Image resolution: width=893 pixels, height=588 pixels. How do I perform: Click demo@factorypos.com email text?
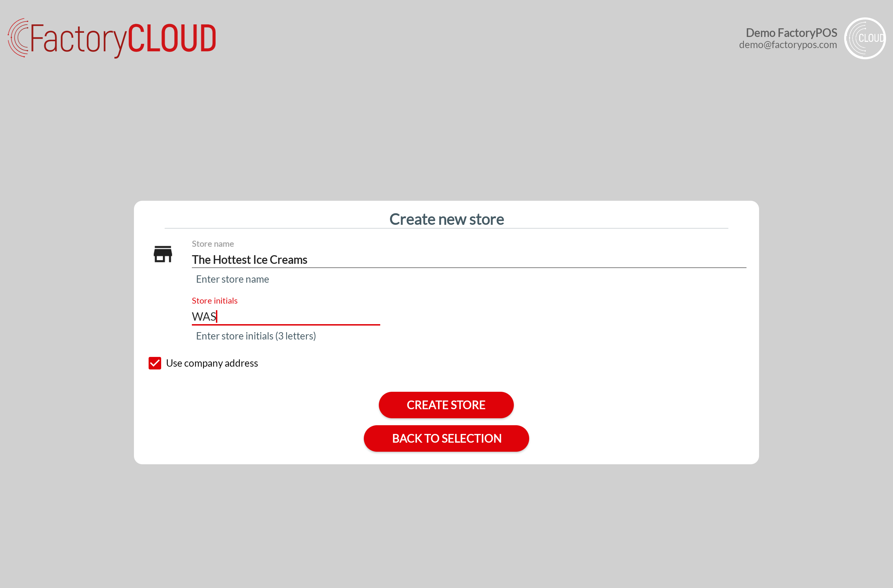pos(788,45)
